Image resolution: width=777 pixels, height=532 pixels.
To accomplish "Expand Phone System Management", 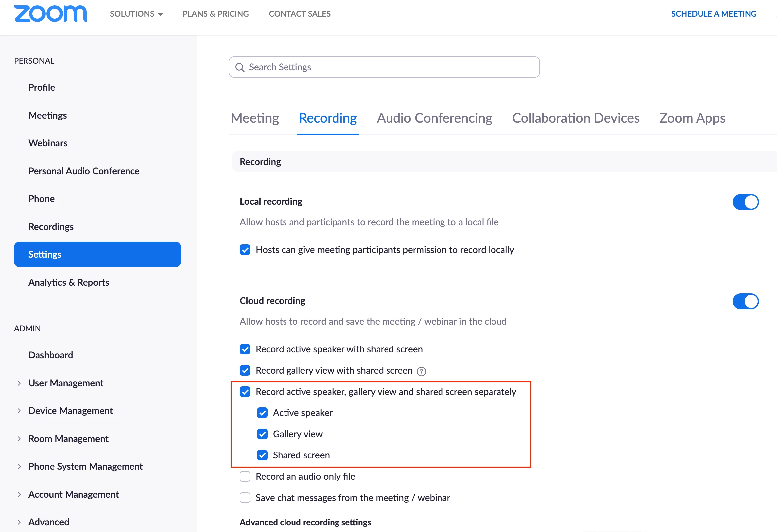I will [19, 466].
